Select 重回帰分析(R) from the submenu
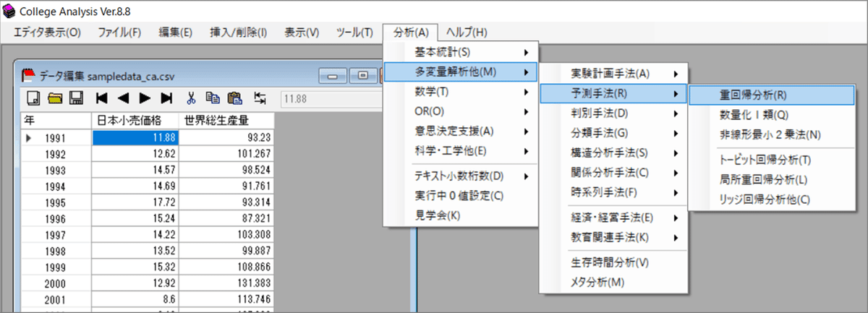Screen dimensions: 868x313 point(772,95)
